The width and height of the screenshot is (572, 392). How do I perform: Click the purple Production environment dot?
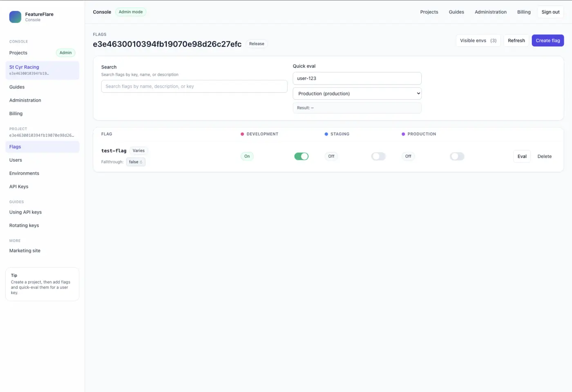coord(402,134)
